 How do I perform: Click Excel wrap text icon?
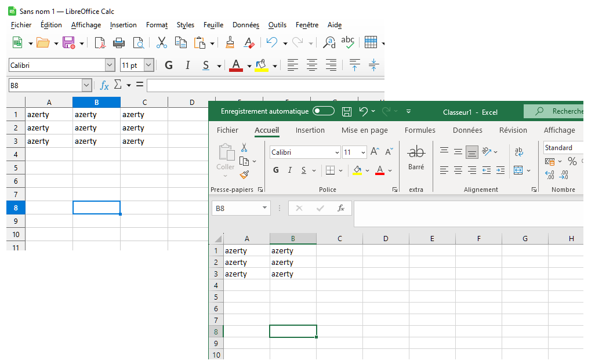[x=518, y=152]
